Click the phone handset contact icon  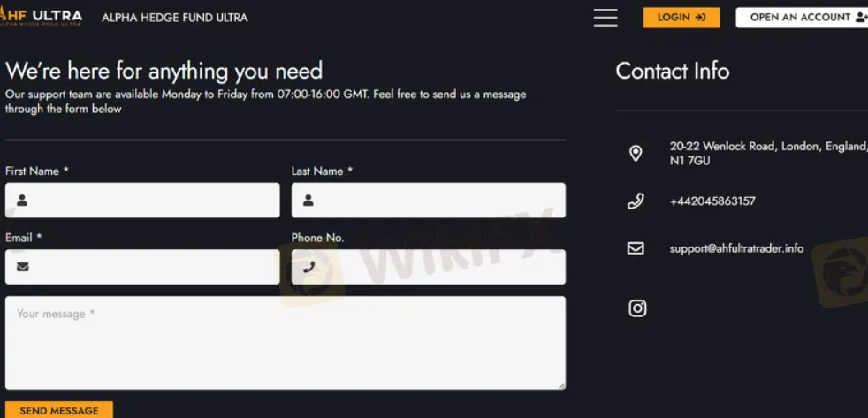coord(636,201)
